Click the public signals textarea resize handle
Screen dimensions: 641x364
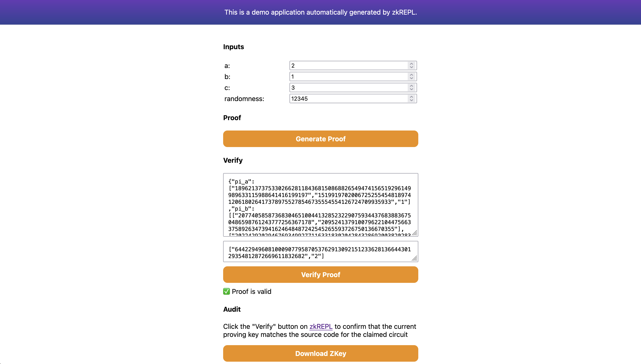pos(415,258)
